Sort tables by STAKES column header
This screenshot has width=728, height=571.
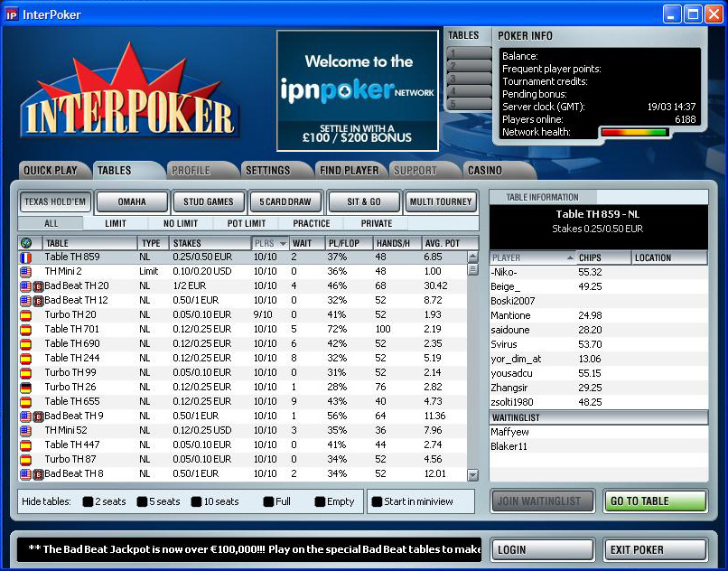(x=210, y=243)
